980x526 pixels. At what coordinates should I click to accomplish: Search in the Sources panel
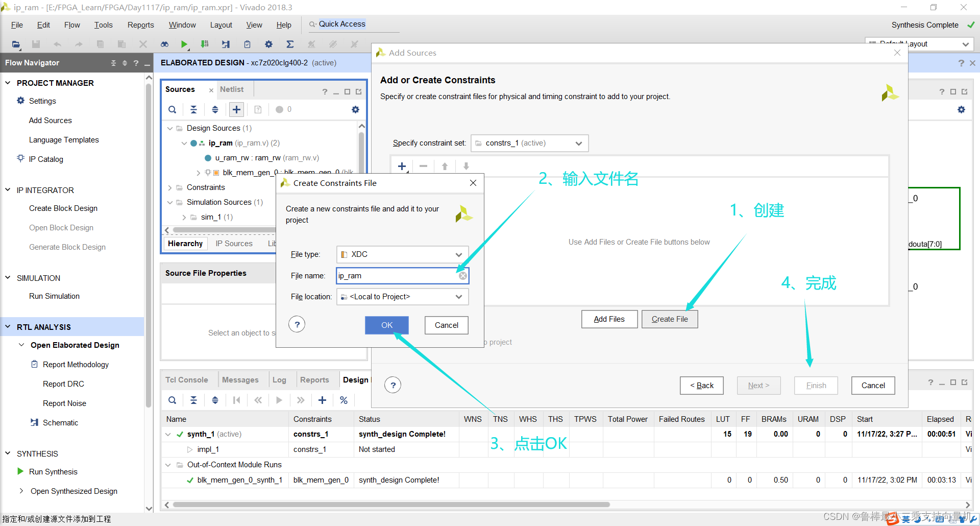pyautogui.click(x=173, y=109)
